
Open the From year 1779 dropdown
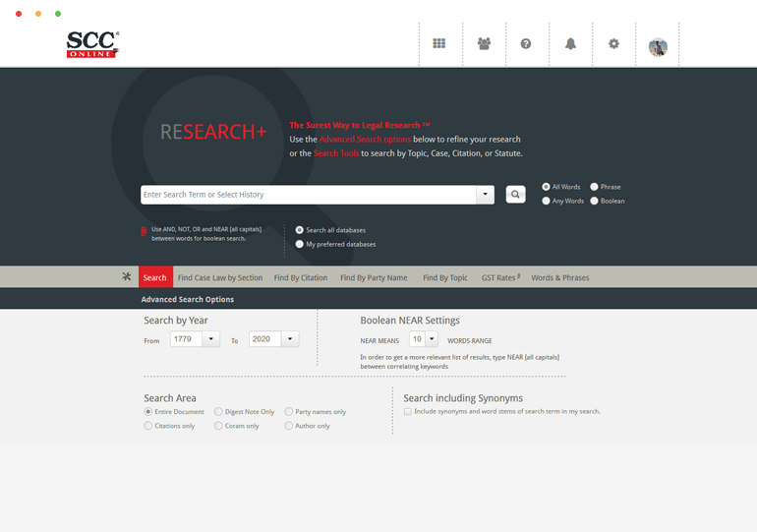point(211,339)
